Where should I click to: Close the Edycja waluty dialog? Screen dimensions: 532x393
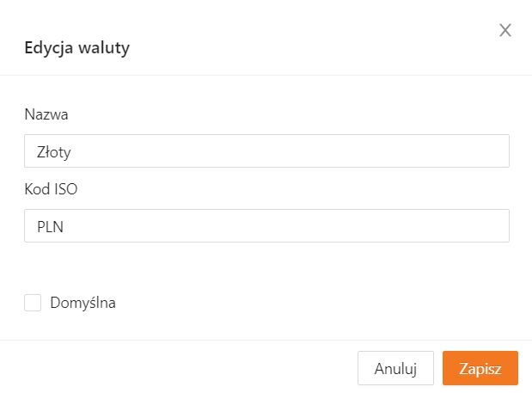(505, 31)
